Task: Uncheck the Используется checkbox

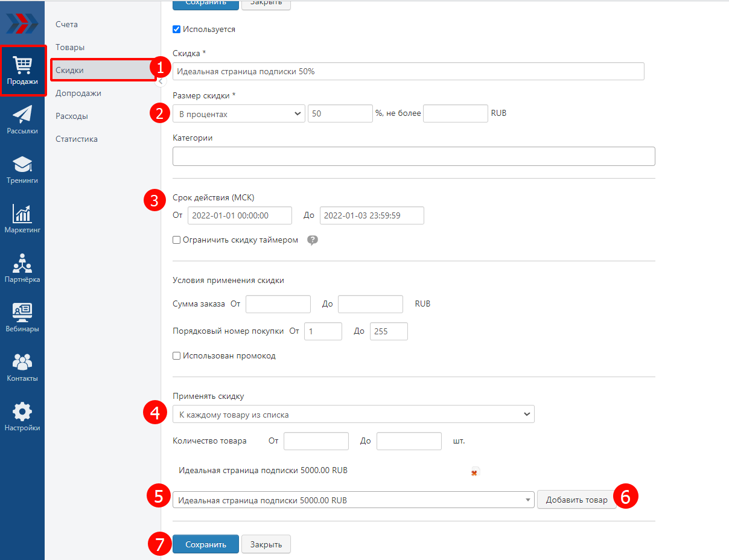Action: [x=177, y=29]
